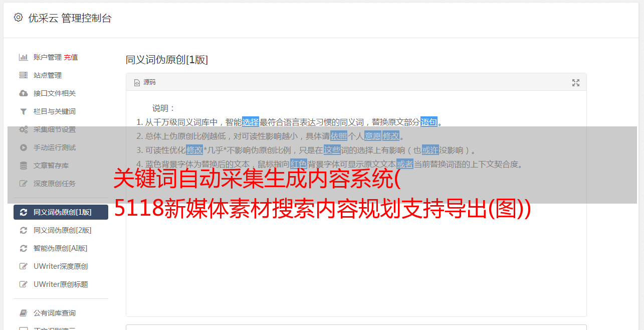Click highlighted word 依照 in second line

click(x=339, y=136)
